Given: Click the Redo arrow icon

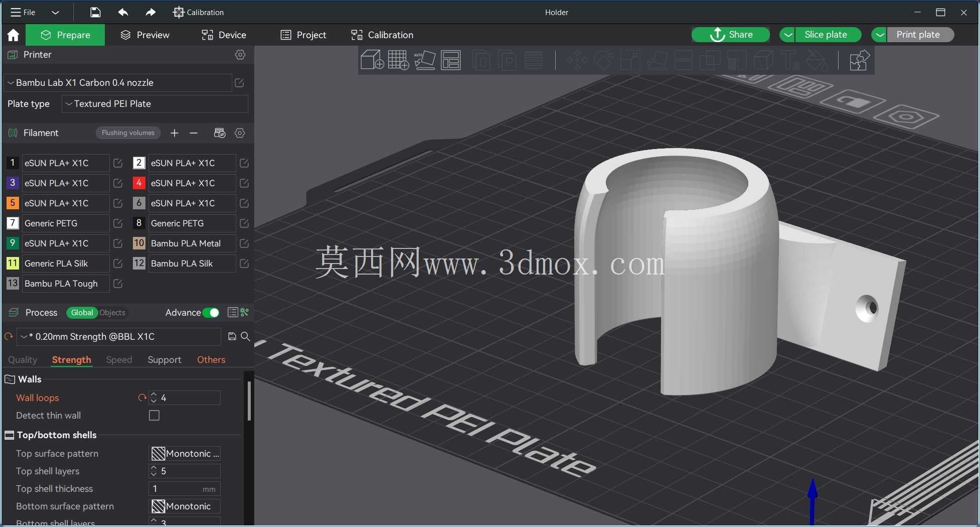Looking at the screenshot, I should click(150, 12).
